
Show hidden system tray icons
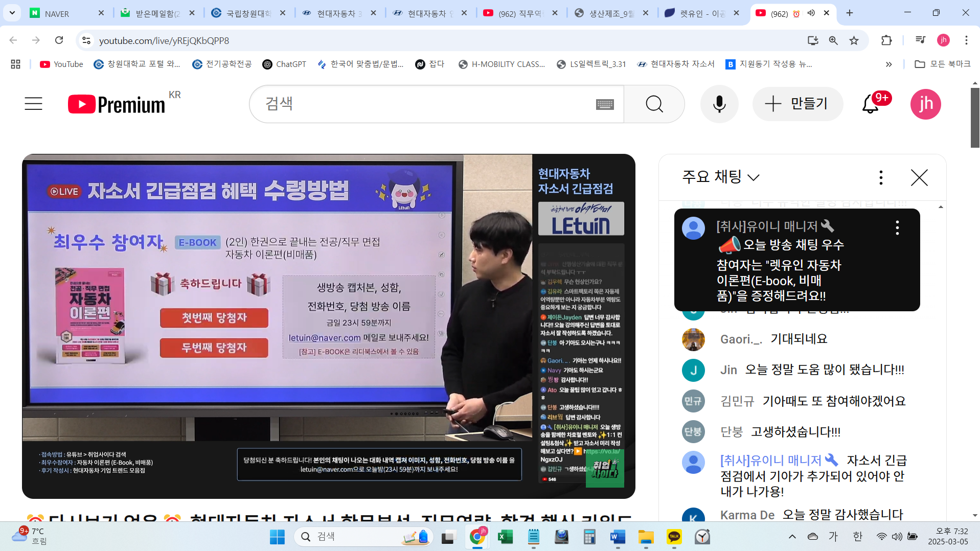[792, 537]
